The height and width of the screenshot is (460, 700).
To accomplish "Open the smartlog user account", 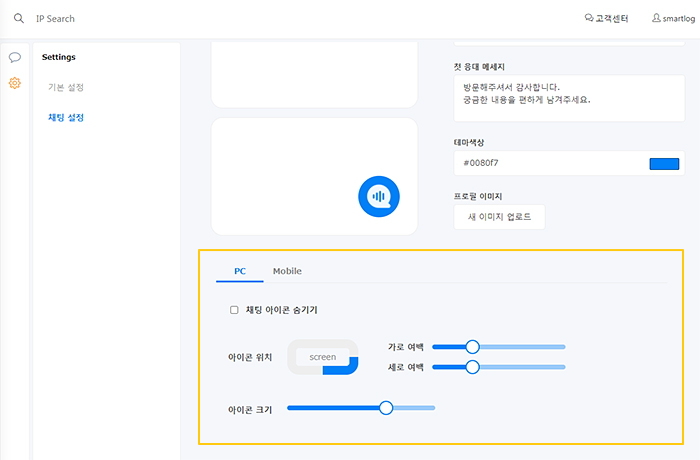I will click(673, 18).
